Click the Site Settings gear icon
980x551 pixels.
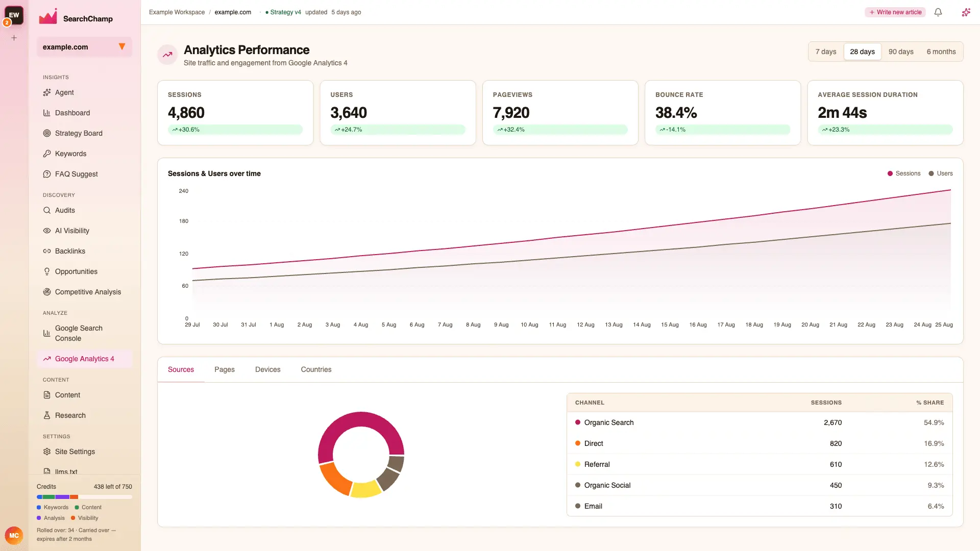pyautogui.click(x=47, y=452)
